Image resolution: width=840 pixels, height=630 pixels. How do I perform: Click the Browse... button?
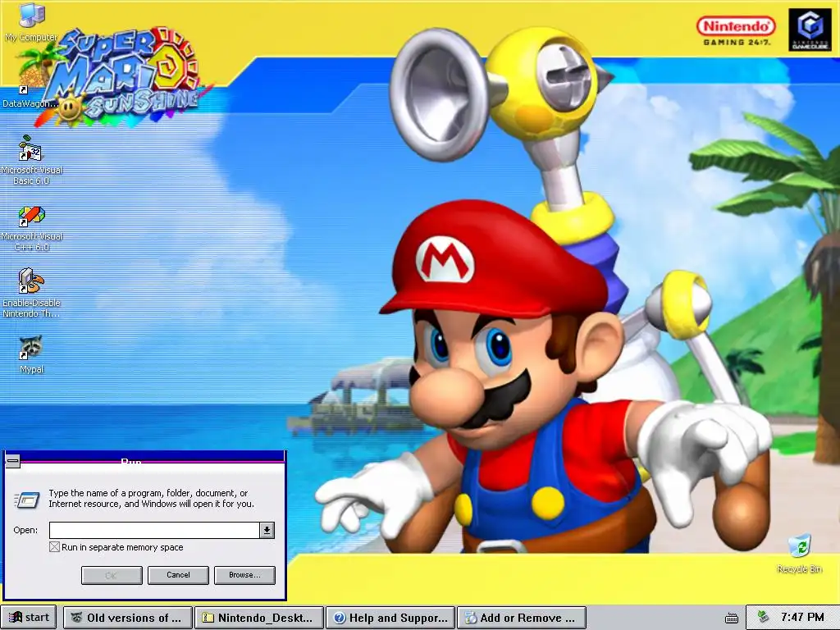coord(244,575)
